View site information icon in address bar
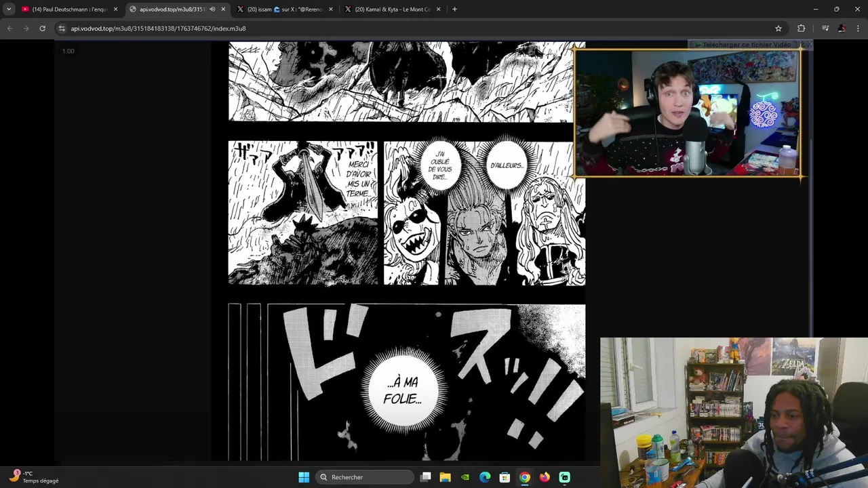868x488 pixels. click(62, 28)
